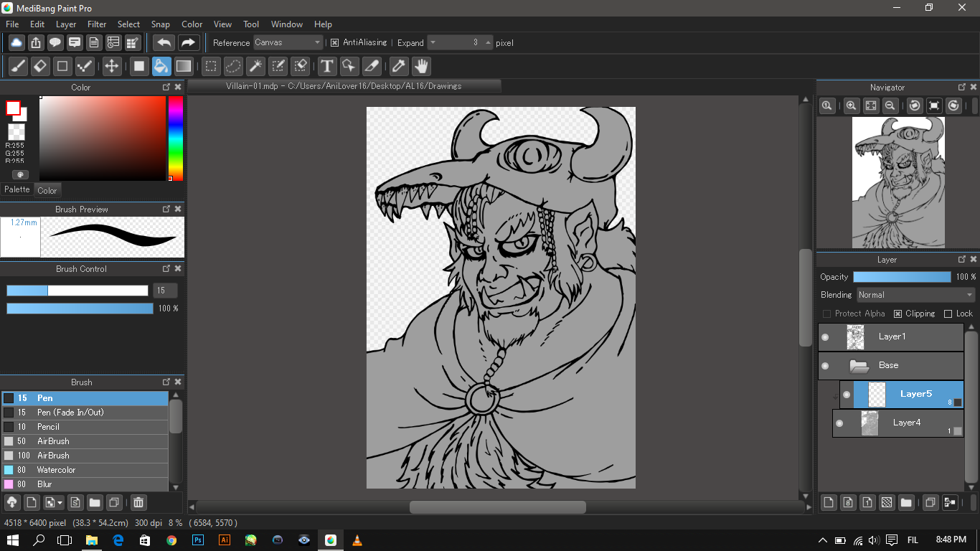Viewport: 980px width, 551px height.
Task: Select the Blur brush
Action: click(x=85, y=484)
